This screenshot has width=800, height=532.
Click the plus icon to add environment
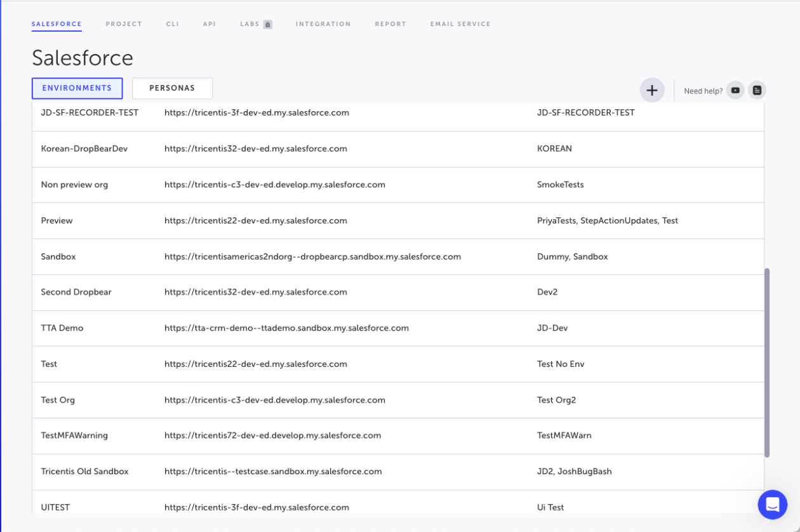click(651, 90)
